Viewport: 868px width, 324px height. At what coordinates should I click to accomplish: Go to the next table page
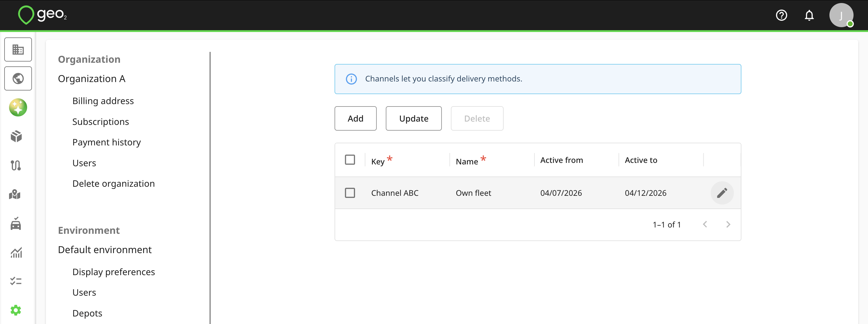coord(728,224)
